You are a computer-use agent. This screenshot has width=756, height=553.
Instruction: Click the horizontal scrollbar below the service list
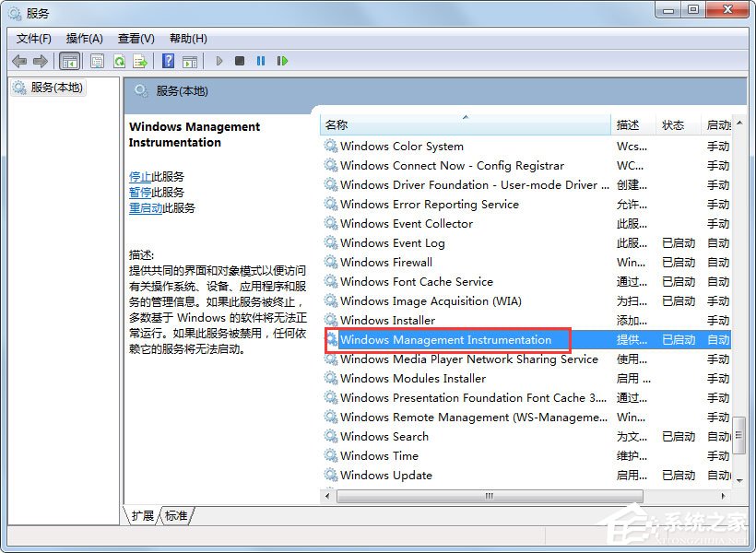point(489,496)
